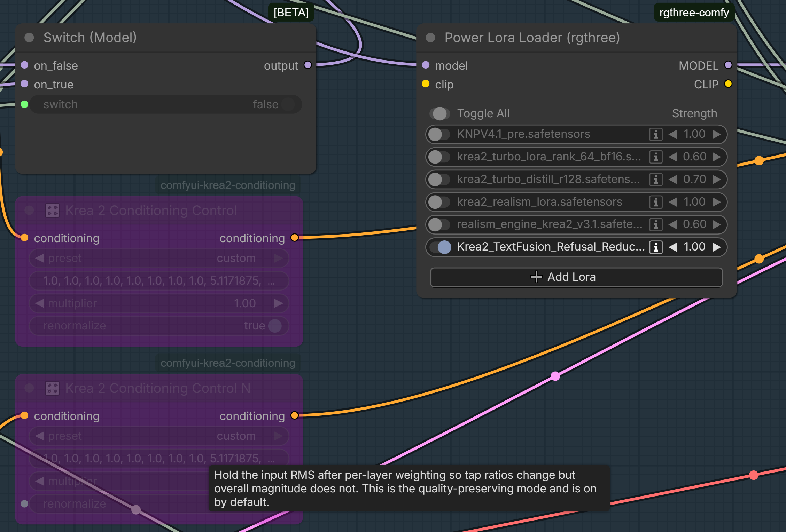The width and height of the screenshot is (786, 532).
Task: Click comfyui-krea2-conditioning badge above Conditioning Control N
Action: coord(228,363)
